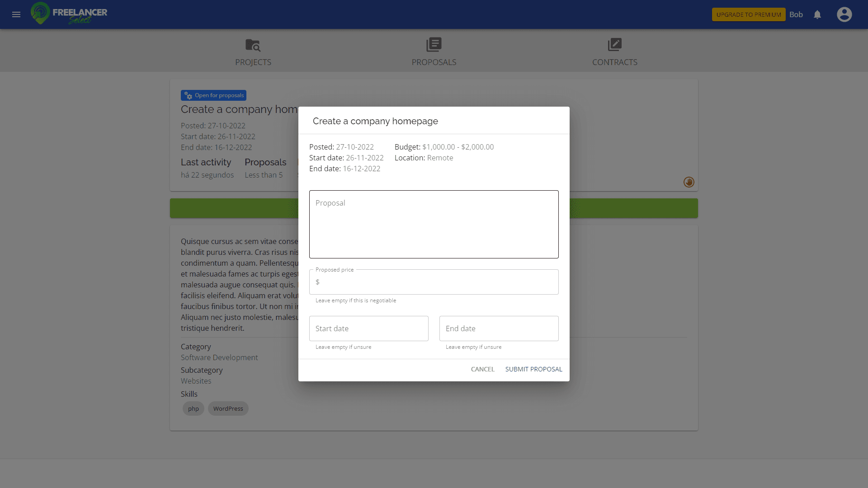Screen dimensions: 868x488
Task: Click the orange hand icon on project card
Action: tap(689, 182)
